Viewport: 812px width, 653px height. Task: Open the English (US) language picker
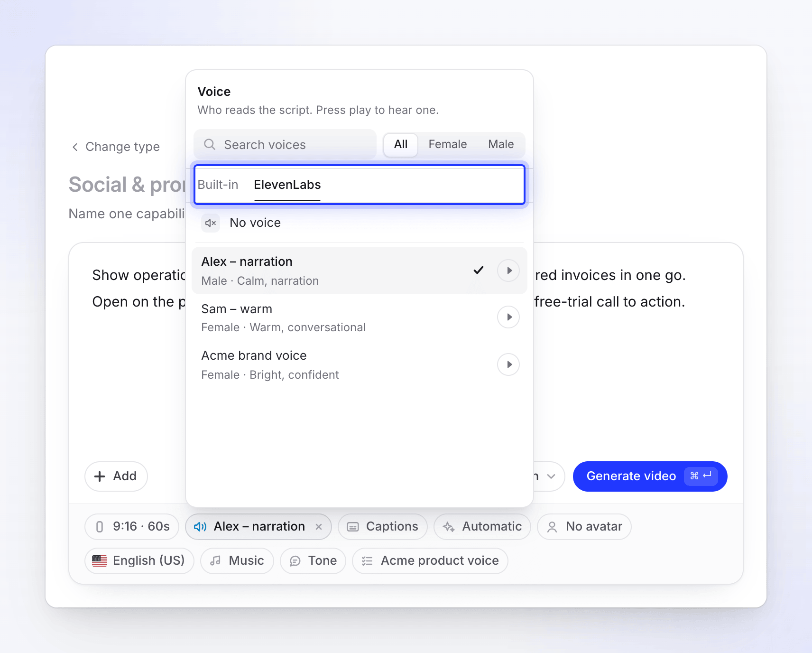(139, 561)
